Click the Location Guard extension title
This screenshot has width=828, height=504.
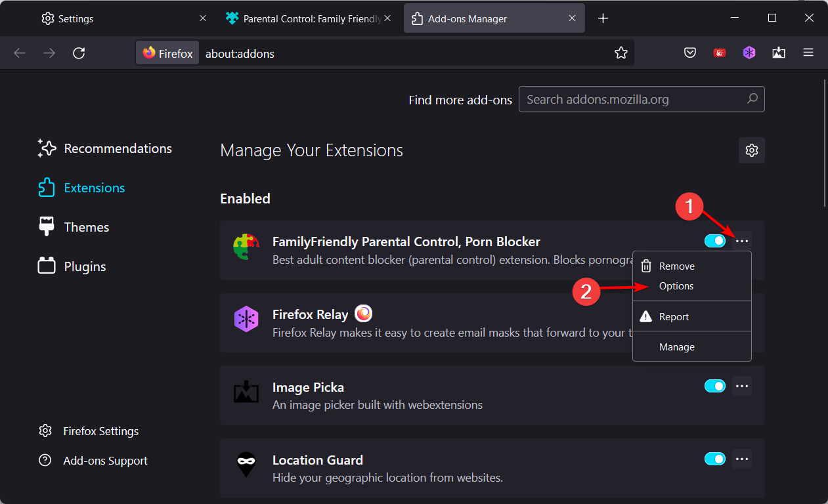pyautogui.click(x=318, y=460)
